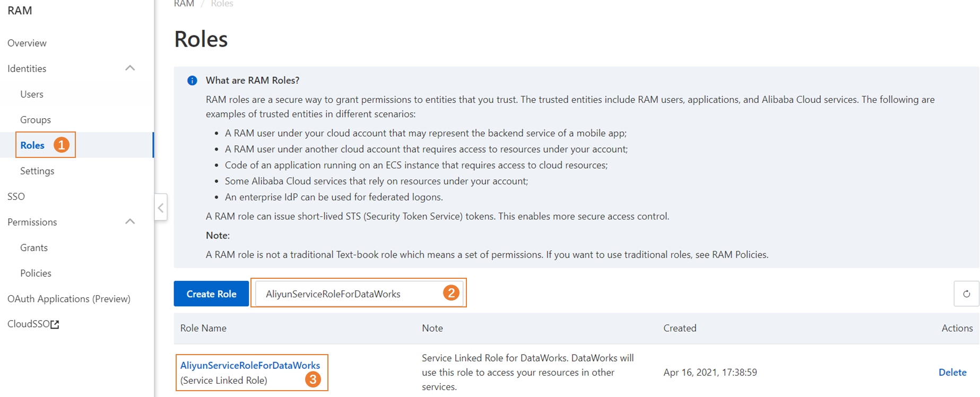The image size is (980, 397).
Task: Open Overview in the RAM sidebar
Action: pyautogui.click(x=27, y=43)
